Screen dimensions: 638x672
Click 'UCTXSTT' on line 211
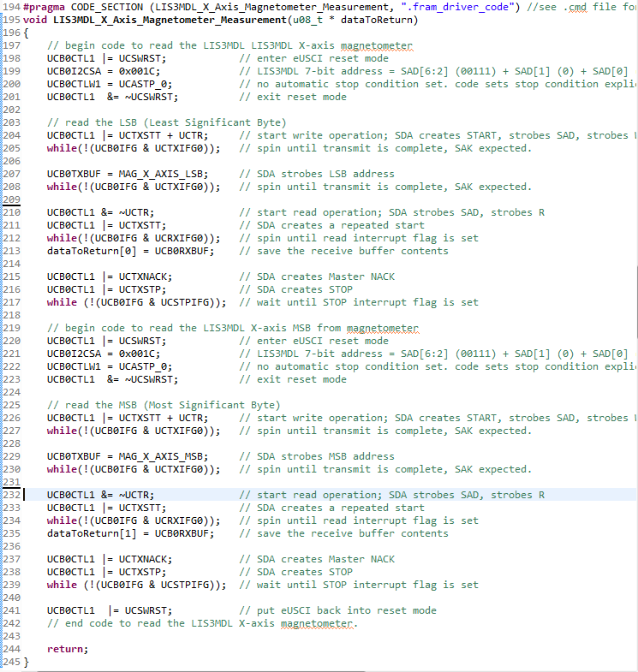(x=140, y=225)
